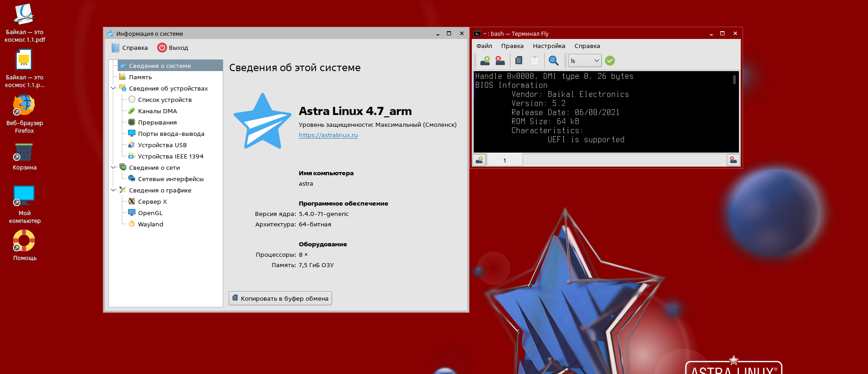Screen dimensions: 868x374
Task: Click Каналы DMA icon
Action: tap(132, 110)
